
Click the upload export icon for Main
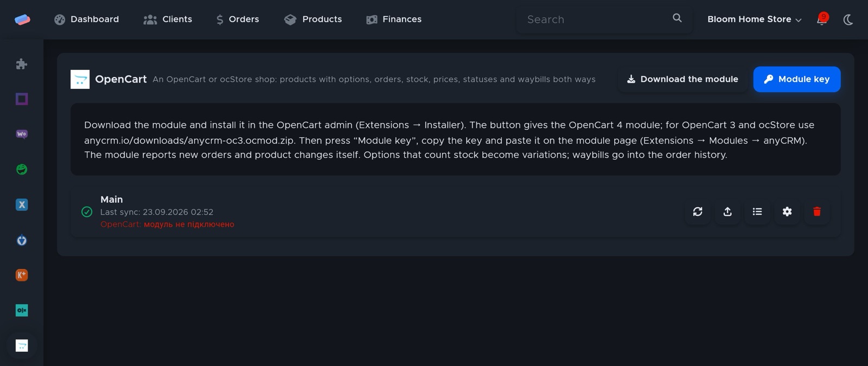(727, 211)
